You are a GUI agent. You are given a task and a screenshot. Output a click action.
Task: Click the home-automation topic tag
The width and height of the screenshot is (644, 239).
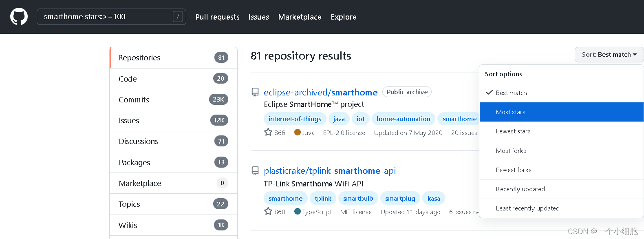pyautogui.click(x=403, y=119)
